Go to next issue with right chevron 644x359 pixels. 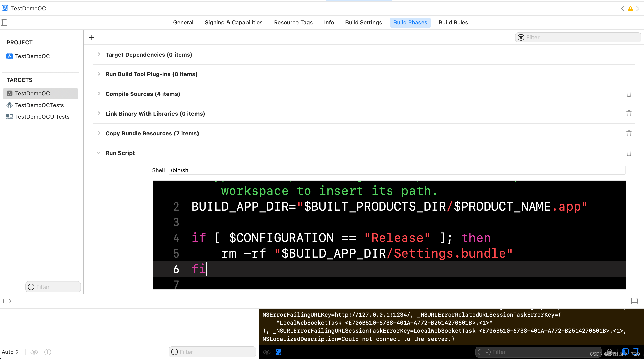tap(638, 9)
